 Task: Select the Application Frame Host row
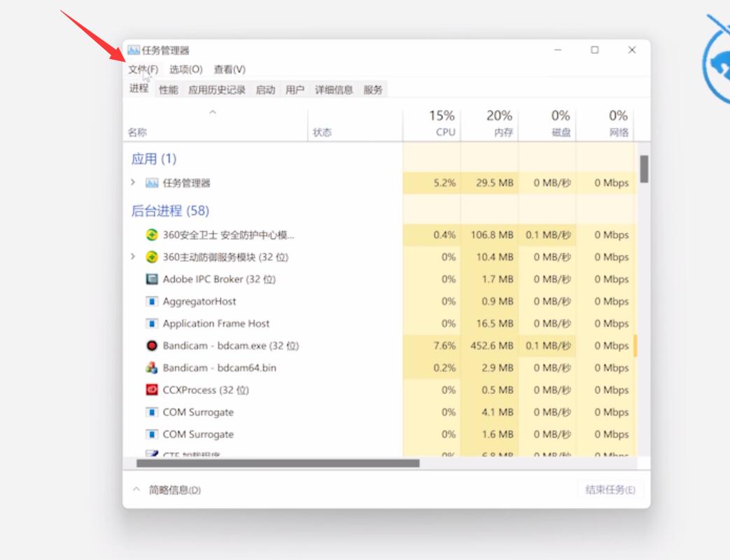[380, 323]
